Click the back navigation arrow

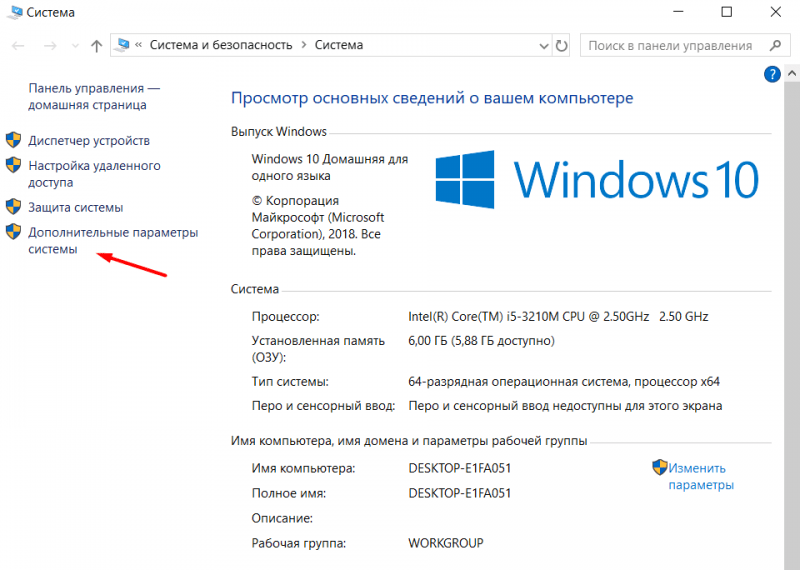coord(18,46)
